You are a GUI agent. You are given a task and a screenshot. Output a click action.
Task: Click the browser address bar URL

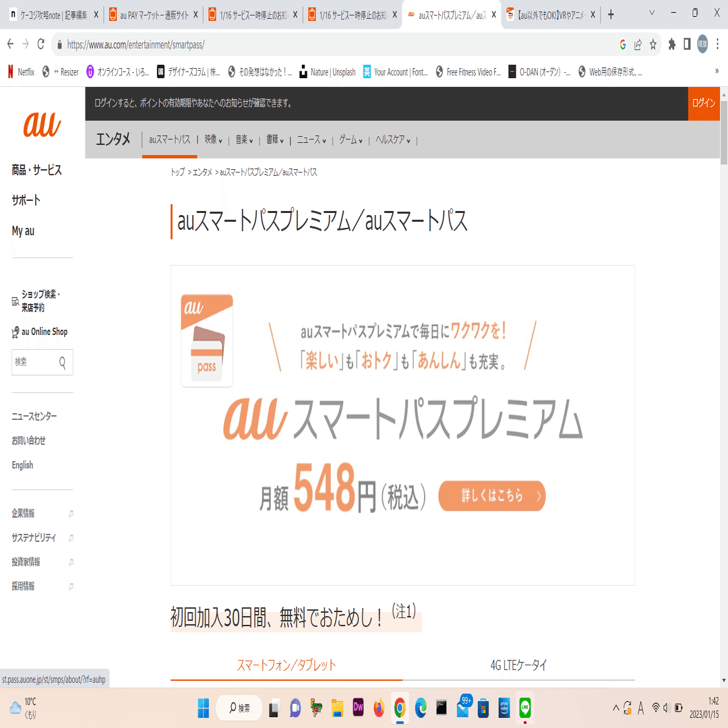(135, 44)
